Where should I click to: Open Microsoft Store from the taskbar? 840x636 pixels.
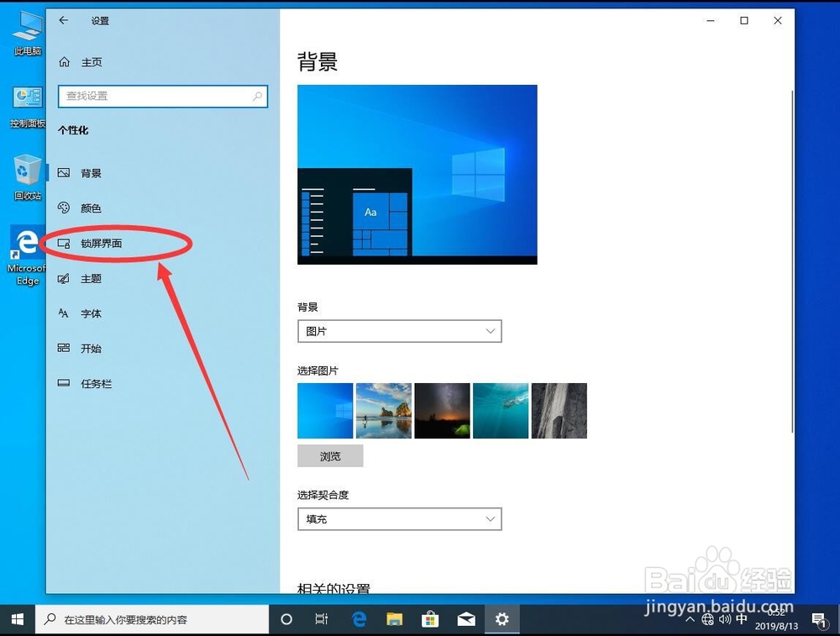pos(429,619)
